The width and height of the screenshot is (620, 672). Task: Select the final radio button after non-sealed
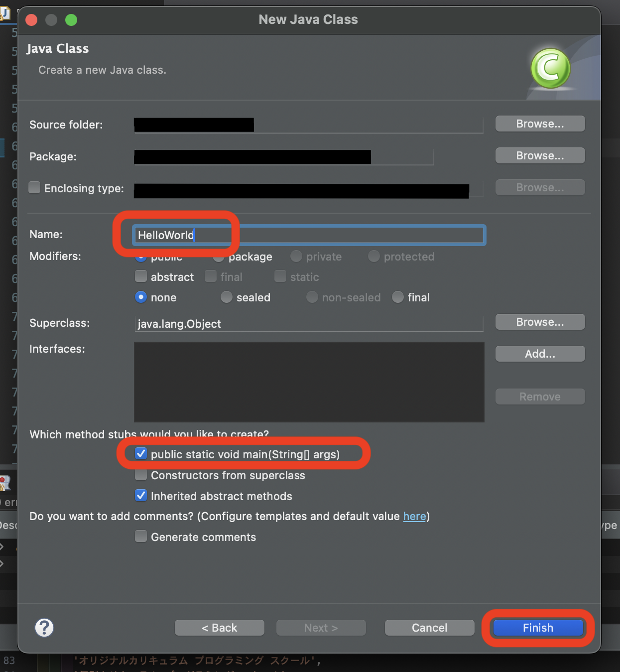tap(398, 297)
